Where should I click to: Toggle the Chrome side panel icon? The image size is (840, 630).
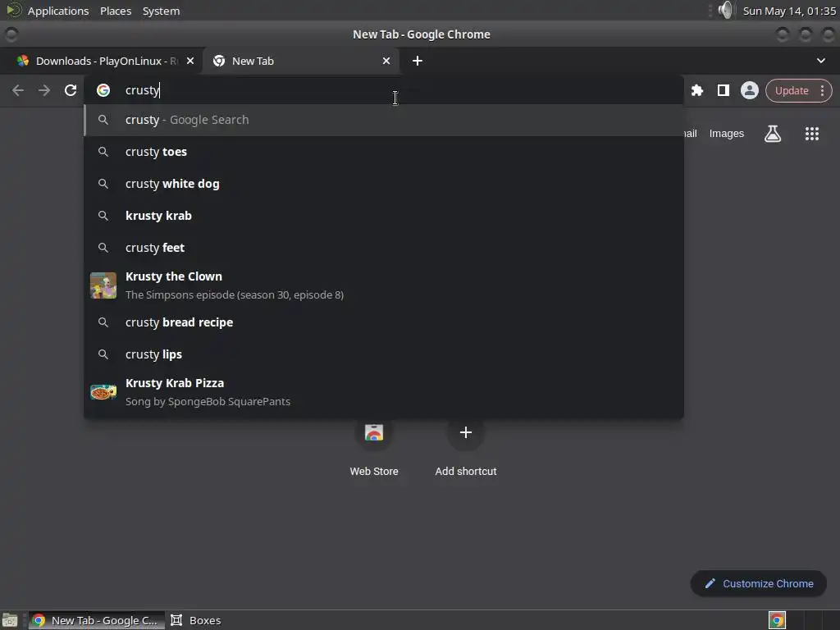pos(724,90)
